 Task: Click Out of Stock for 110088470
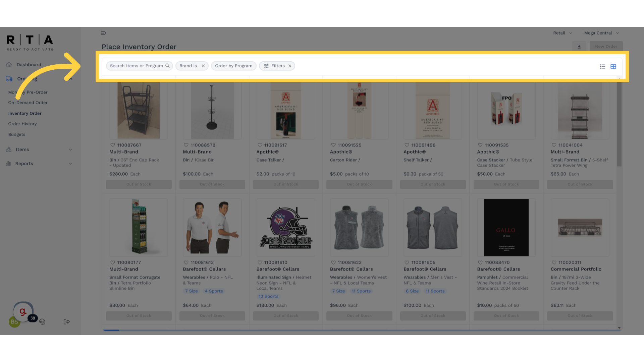click(x=506, y=316)
